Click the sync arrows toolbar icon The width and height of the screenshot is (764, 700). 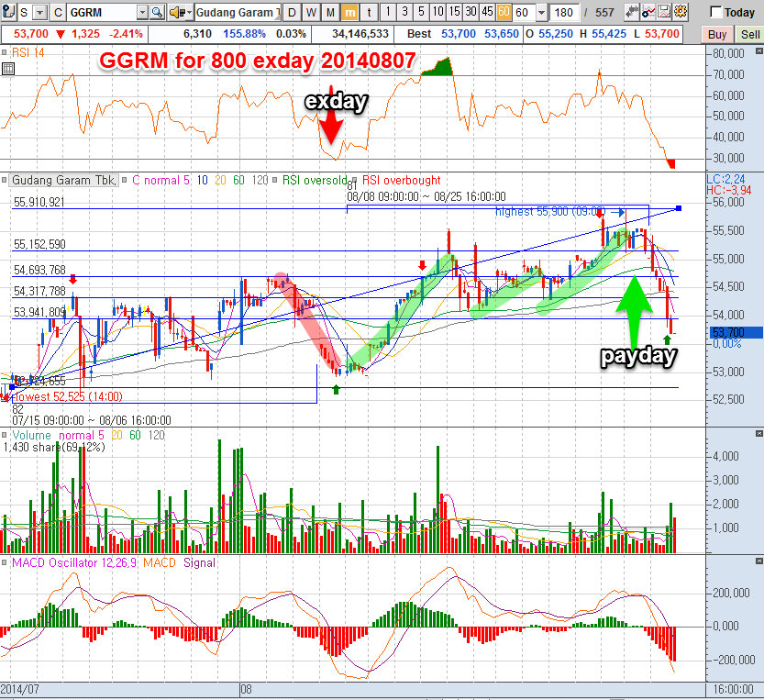[632, 12]
